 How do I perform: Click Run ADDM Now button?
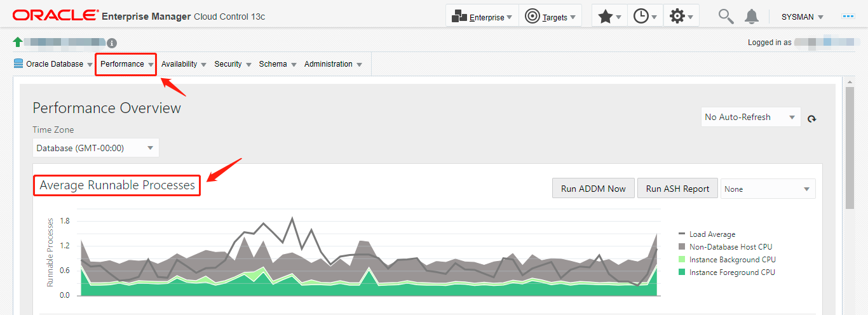click(593, 189)
